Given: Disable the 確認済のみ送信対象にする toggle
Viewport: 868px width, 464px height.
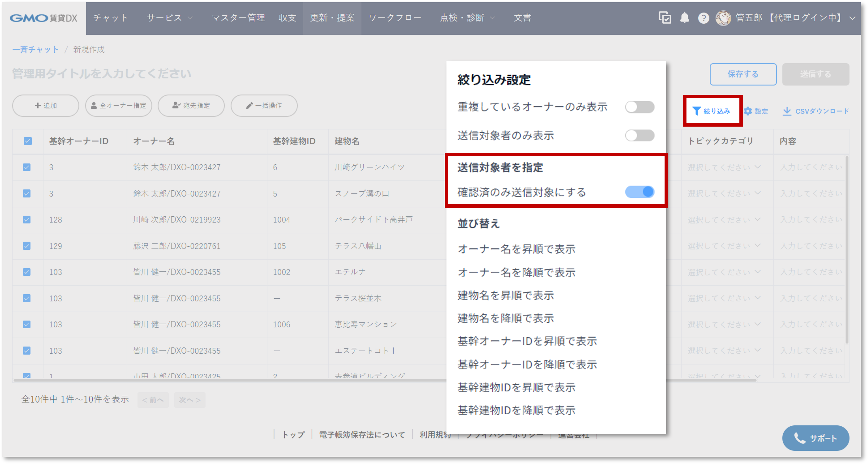Looking at the screenshot, I should click(639, 192).
